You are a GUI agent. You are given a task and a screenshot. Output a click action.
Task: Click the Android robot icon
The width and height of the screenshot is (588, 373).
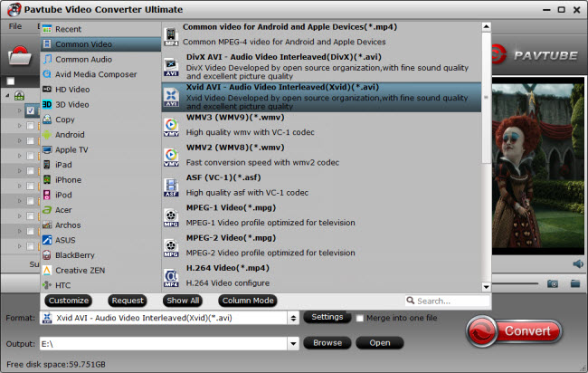pyautogui.click(x=47, y=134)
